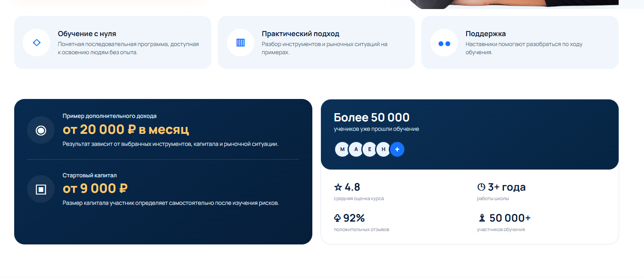Image resolution: width=644 pixels, height=278 pixels.
Task: Click the description starting Наставники помогают
Action: point(524,48)
